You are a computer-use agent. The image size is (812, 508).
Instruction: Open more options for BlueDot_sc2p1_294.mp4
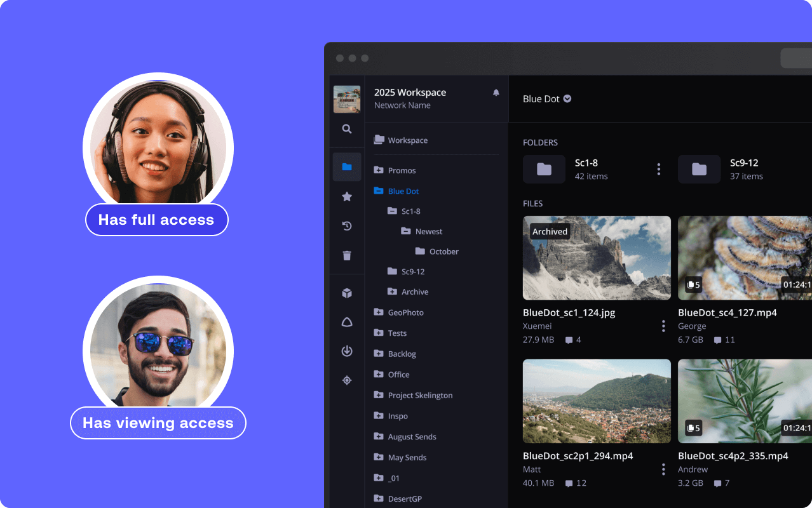pyautogui.click(x=663, y=469)
